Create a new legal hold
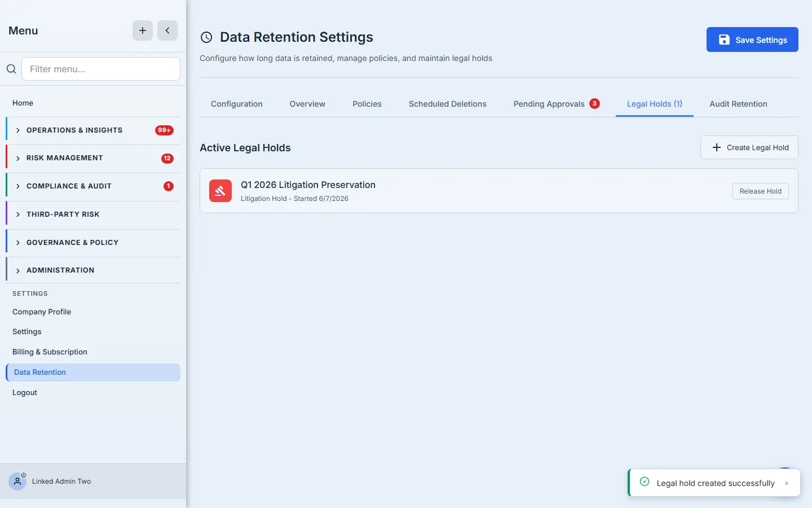Viewport: 812px width, 508px height. pyautogui.click(x=749, y=147)
